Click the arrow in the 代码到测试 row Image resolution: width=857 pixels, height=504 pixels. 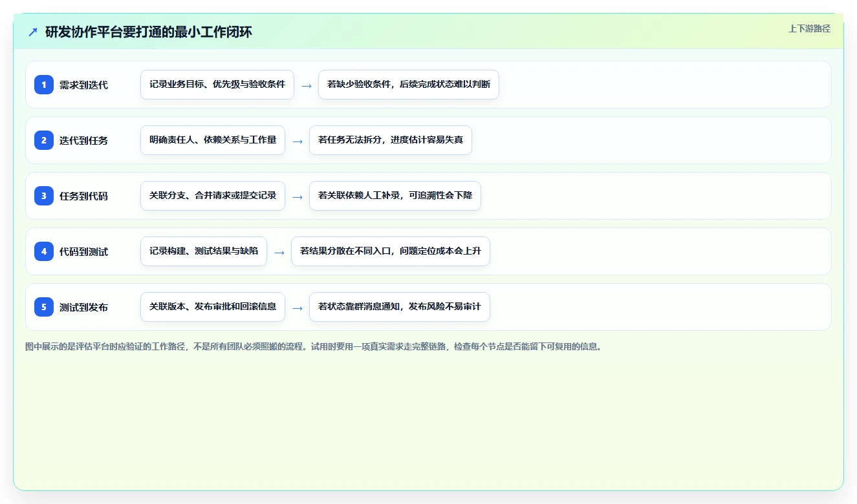[279, 252]
